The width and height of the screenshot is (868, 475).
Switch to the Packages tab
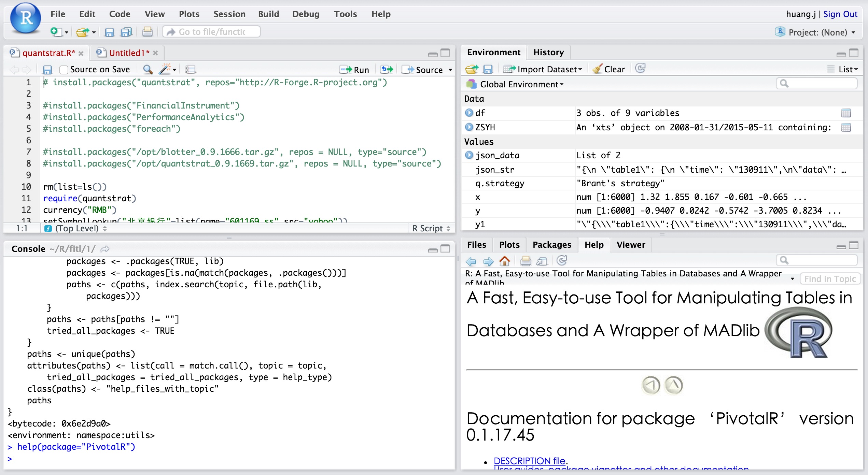[552, 245]
